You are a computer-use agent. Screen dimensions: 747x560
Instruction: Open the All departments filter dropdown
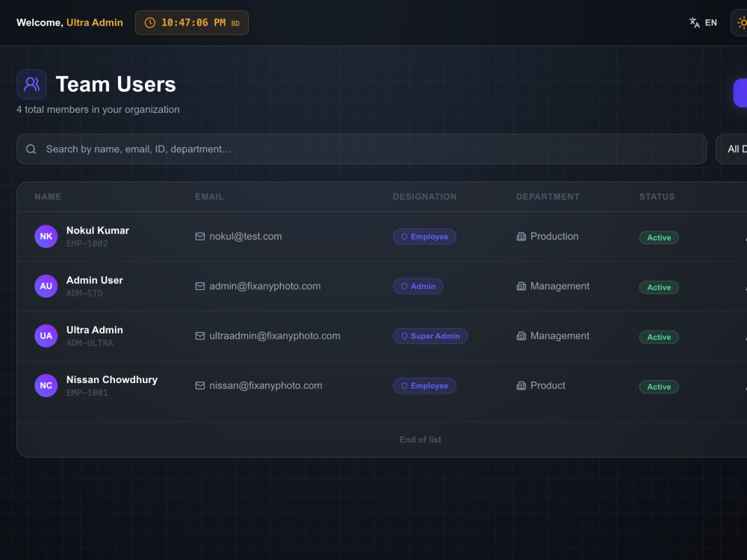click(x=732, y=149)
